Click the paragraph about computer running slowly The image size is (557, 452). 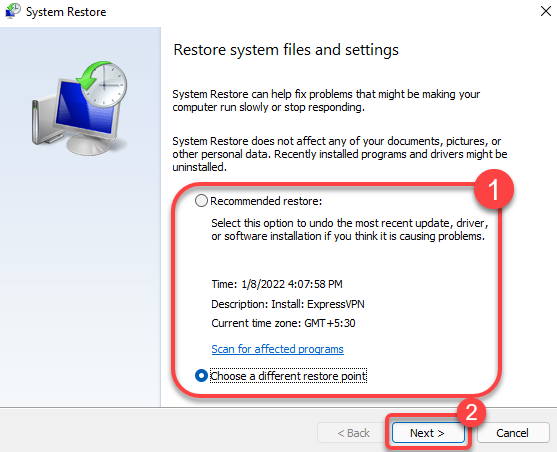pyautogui.click(x=326, y=101)
